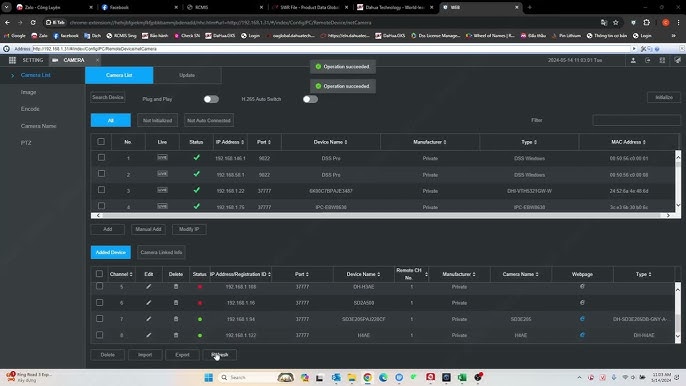
Task: Check the box for device No. 2
Action: 101,174
